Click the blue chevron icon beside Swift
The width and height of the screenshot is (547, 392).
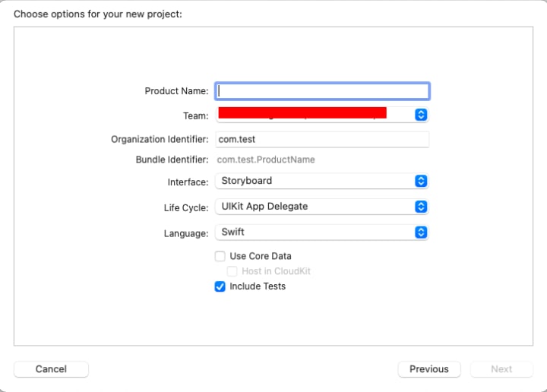click(x=422, y=232)
